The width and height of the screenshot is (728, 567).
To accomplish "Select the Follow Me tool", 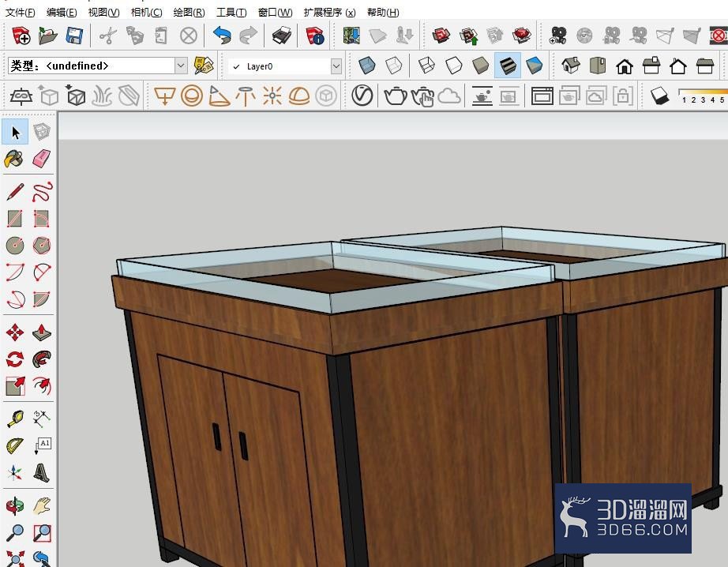I will tap(42, 359).
